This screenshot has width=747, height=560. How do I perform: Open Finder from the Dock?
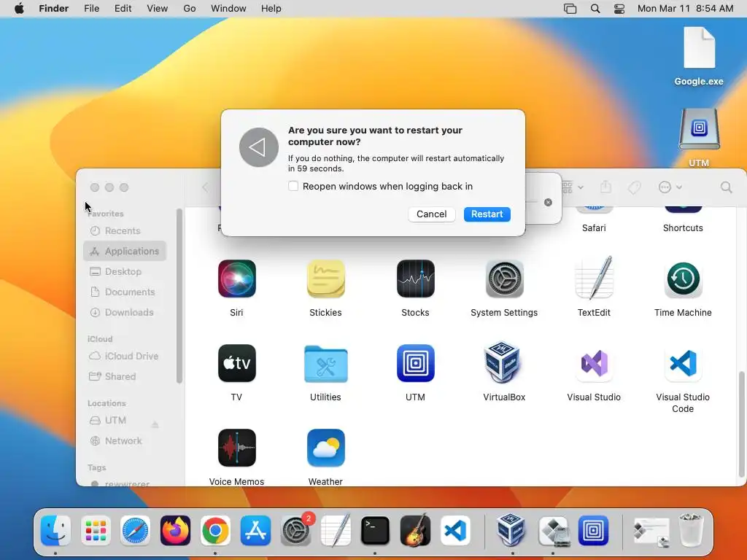55,531
